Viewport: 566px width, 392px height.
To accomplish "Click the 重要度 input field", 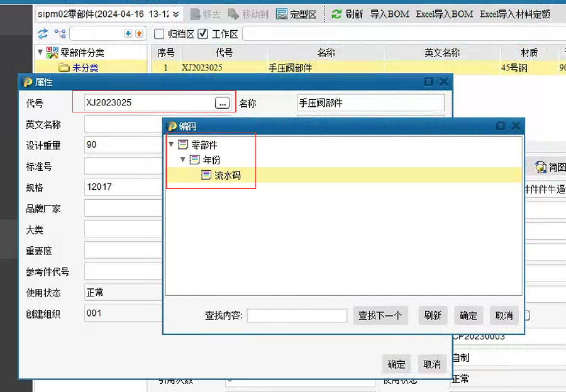I will coord(123,250).
